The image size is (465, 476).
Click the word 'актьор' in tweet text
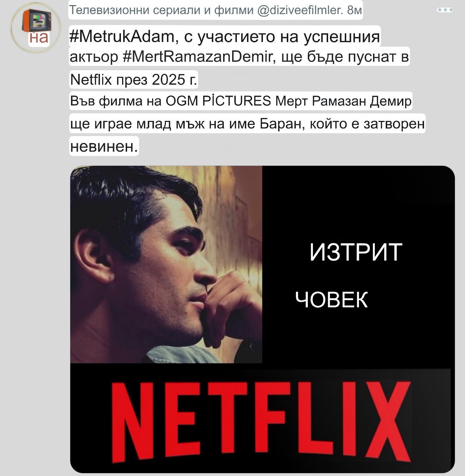[94, 57]
